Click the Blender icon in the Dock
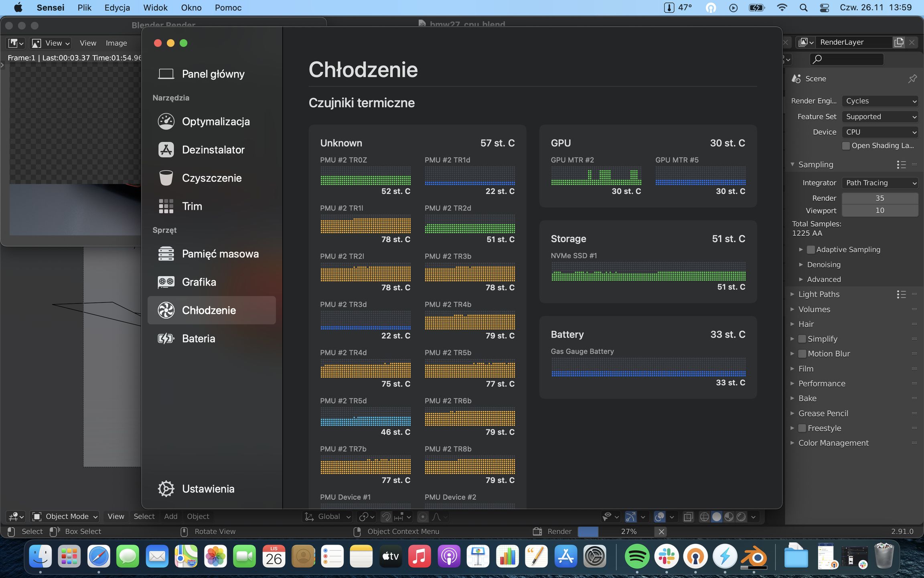Image resolution: width=924 pixels, height=578 pixels. (x=754, y=556)
